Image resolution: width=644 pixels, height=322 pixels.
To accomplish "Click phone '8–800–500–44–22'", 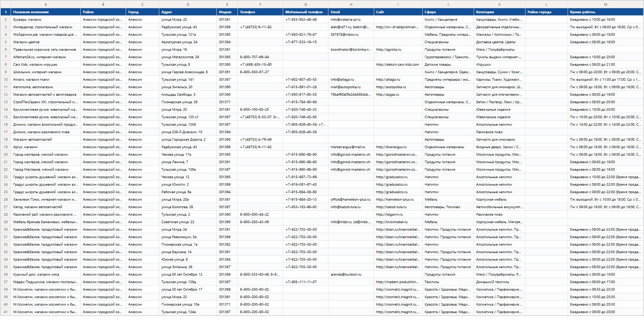I will [260, 215].
